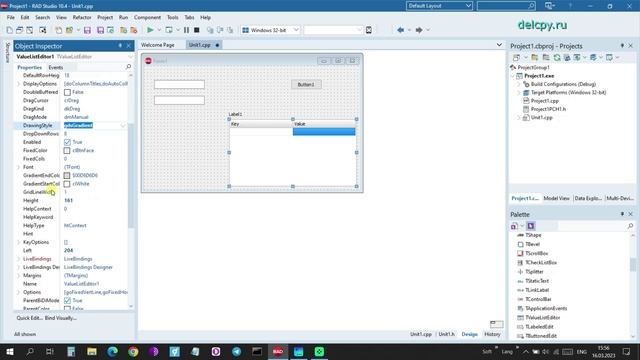The image size is (640, 360).
Task: Click the Add folder icon in Projects toolbar
Action: pyautogui.click(x=534, y=58)
